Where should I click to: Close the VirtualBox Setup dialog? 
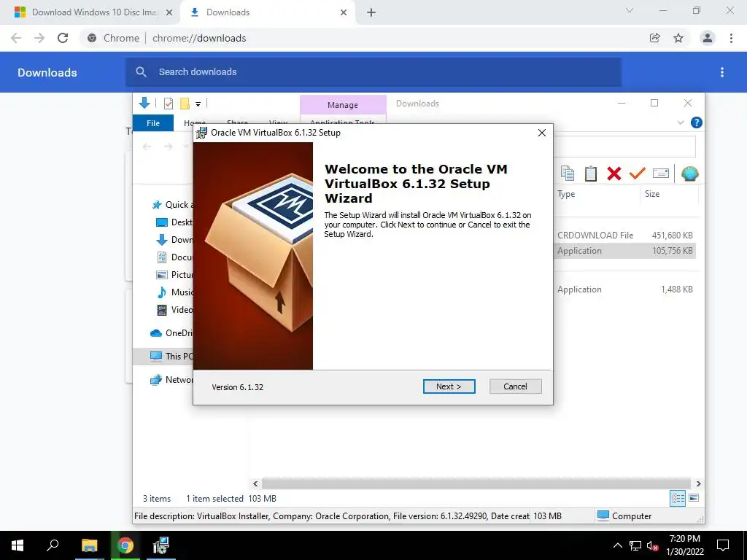tap(542, 133)
